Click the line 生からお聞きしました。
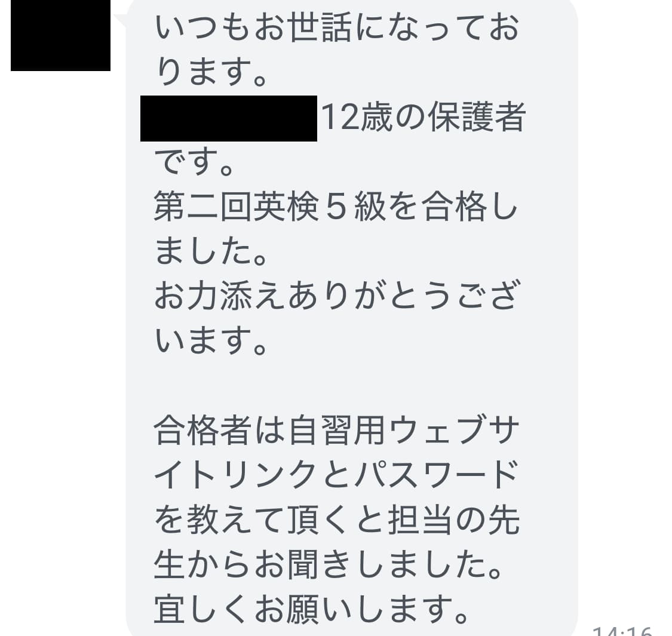This screenshot has width=672, height=636. [328, 564]
